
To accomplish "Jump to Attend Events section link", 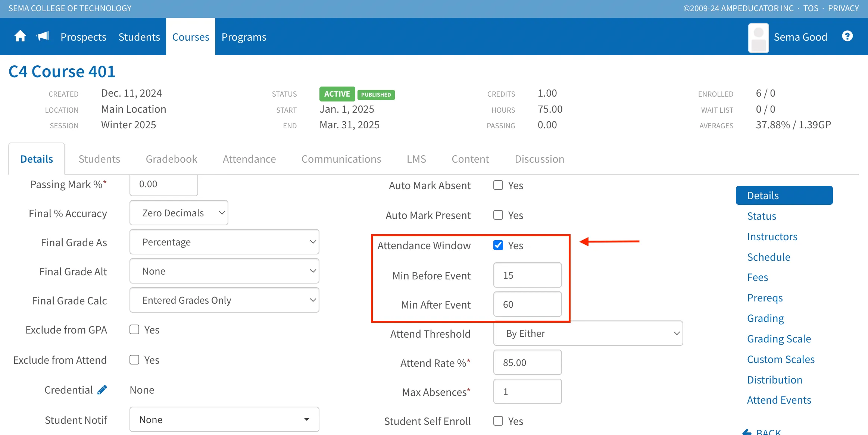I will 779,400.
